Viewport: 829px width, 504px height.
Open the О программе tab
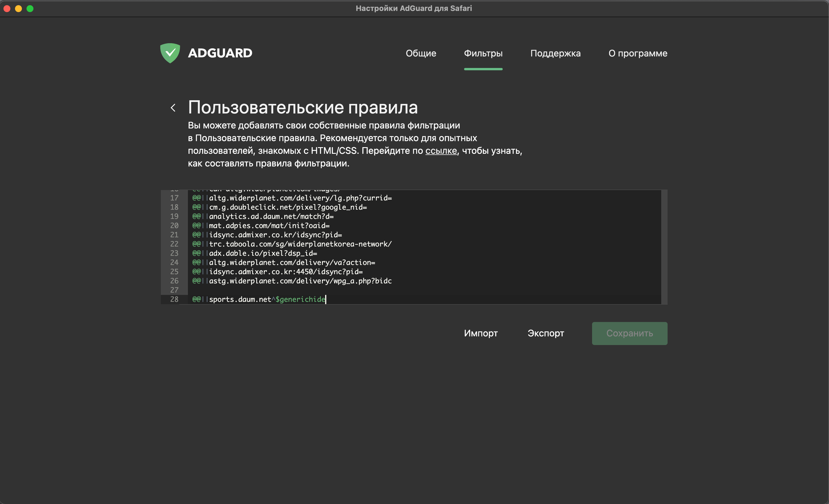[x=638, y=54]
